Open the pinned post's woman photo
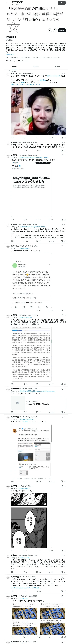72x644 pixels. [39, 111]
